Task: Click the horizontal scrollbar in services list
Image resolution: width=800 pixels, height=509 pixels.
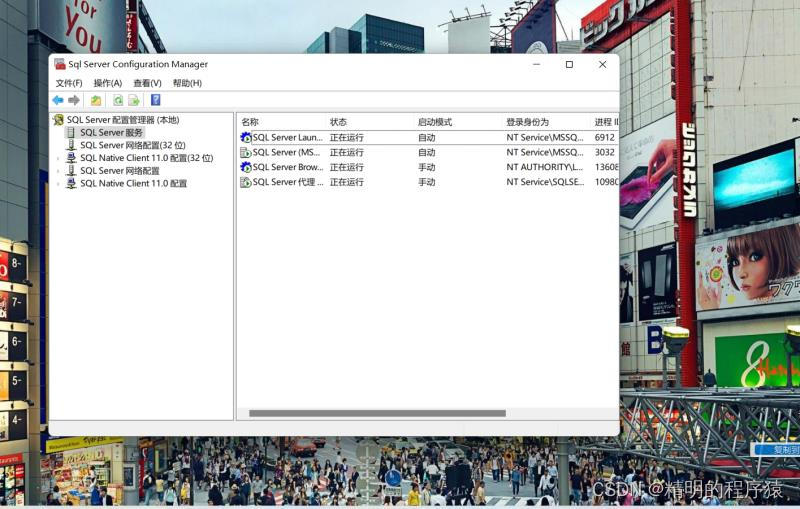Action: pos(378,413)
